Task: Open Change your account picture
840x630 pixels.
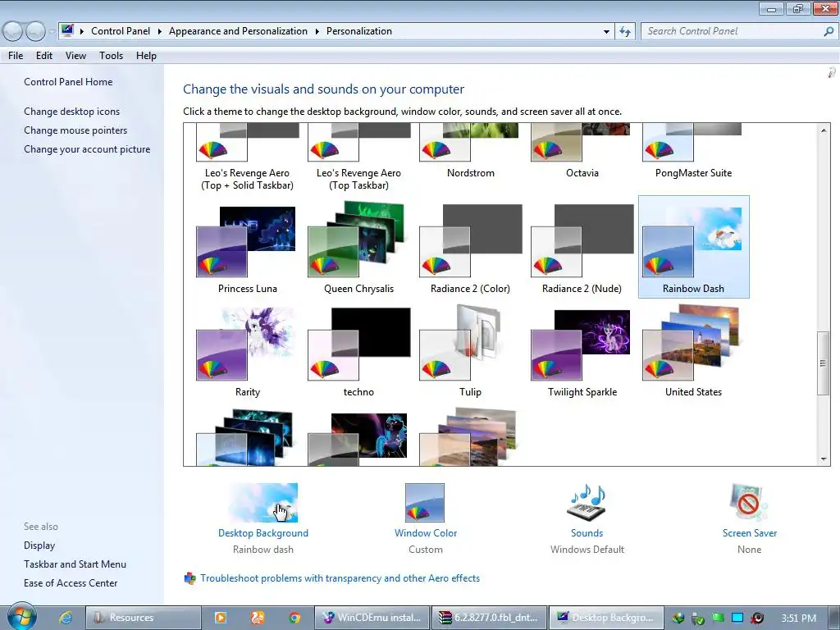Action: click(87, 149)
